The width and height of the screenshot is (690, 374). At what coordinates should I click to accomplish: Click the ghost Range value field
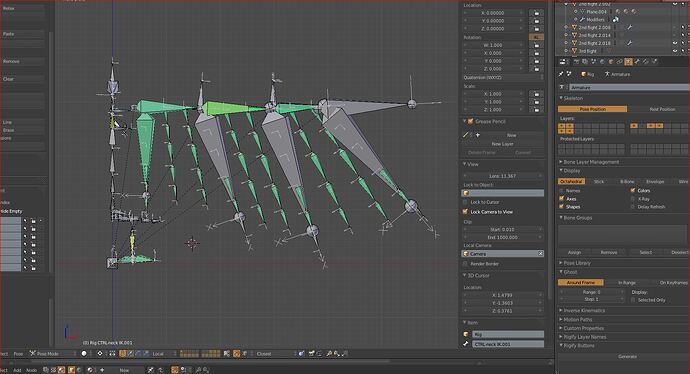click(592, 292)
